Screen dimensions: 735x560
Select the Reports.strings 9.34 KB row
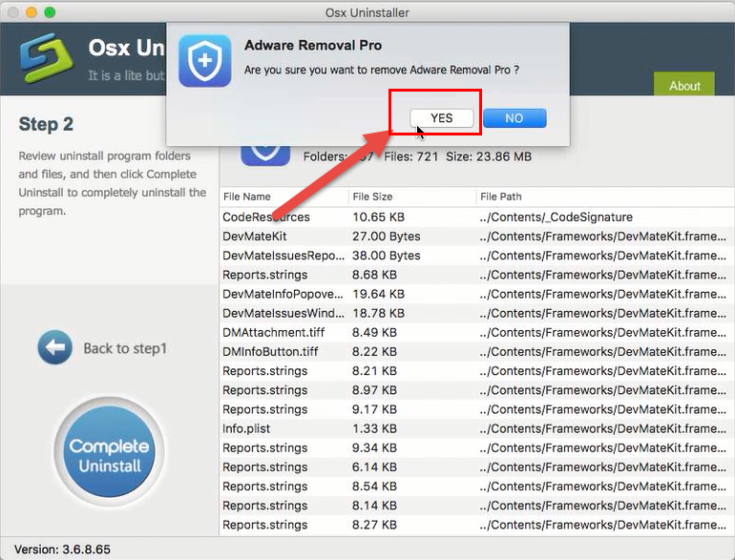(x=476, y=447)
